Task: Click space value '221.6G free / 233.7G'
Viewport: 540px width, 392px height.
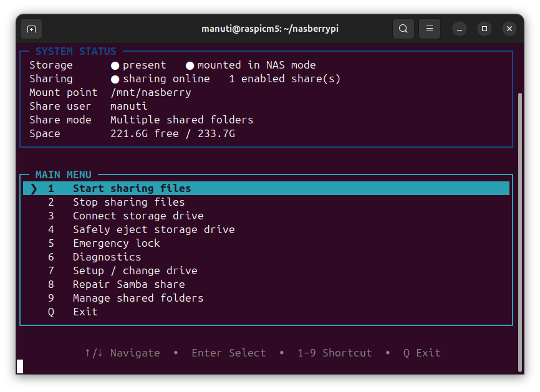Action: tap(173, 133)
